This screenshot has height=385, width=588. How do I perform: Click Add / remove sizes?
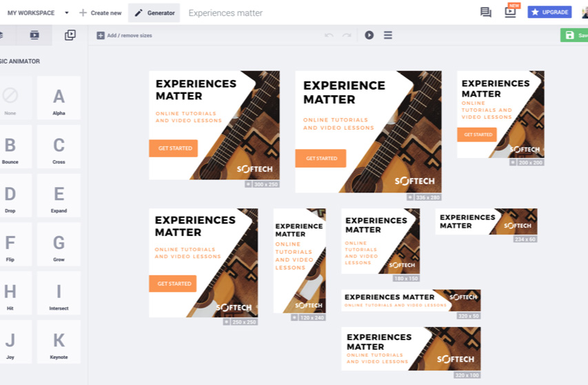coord(125,35)
